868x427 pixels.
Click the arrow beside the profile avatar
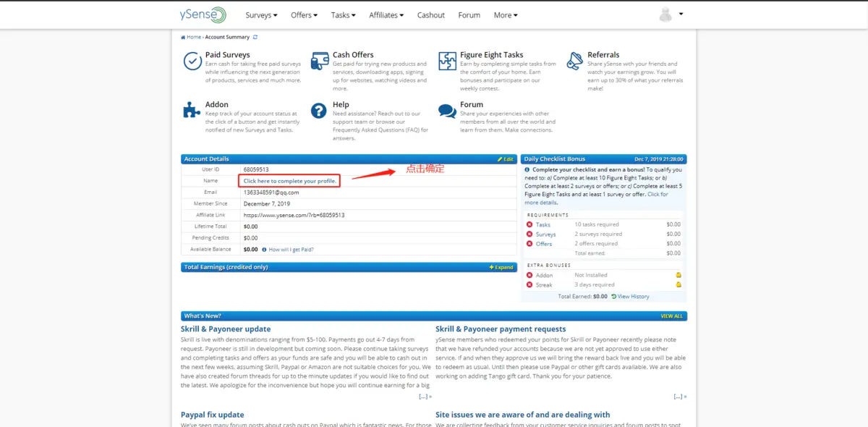click(x=681, y=14)
